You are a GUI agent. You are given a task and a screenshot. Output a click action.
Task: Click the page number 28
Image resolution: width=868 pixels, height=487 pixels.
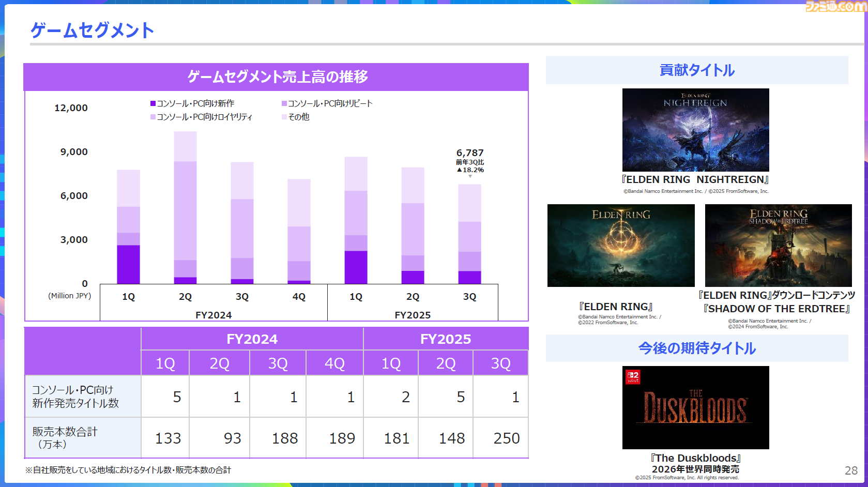tap(850, 471)
